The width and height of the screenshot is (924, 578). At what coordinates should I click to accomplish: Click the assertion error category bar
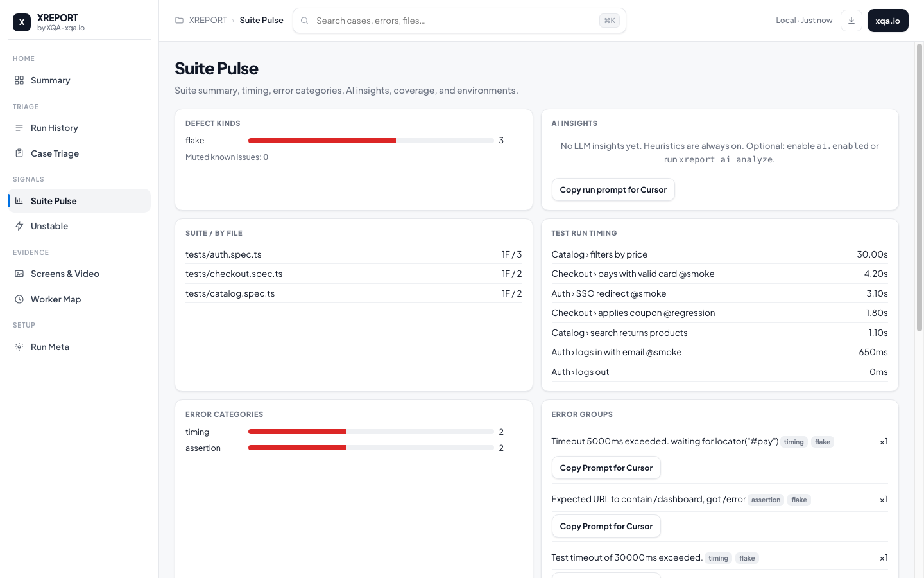click(371, 448)
